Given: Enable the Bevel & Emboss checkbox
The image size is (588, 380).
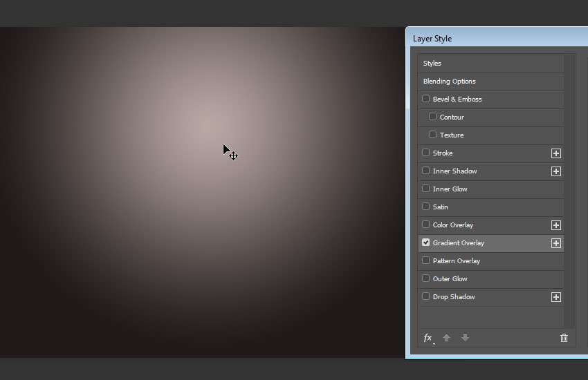Looking at the screenshot, I should tap(426, 99).
